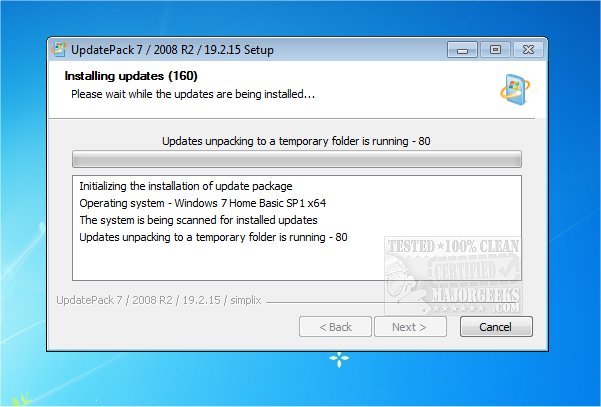Click the 'UpdatePack 7 / 2008 R2 / simplix' branding text

pos(159,300)
